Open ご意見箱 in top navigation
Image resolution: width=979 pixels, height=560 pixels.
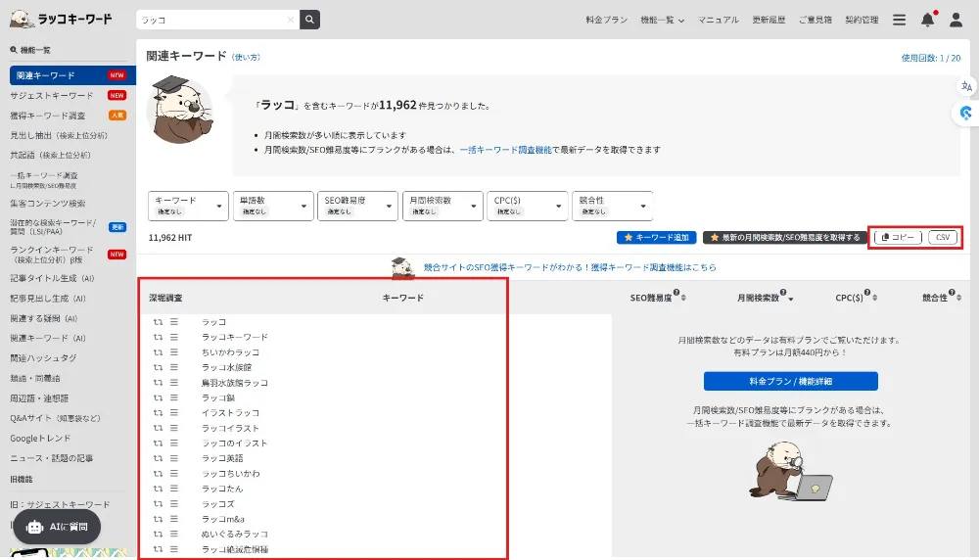coord(816,20)
